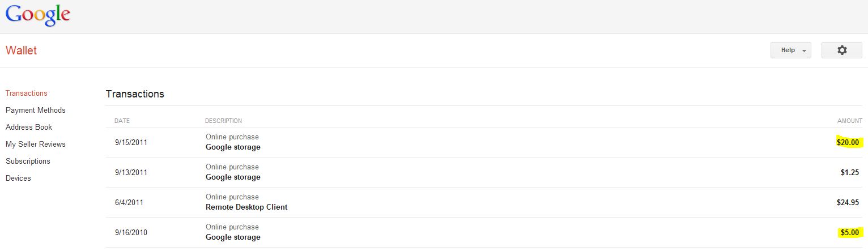This screenshot has width=868, height=251.
Task: Select Transactions in the sidebar
Action: (x=26, y=93)
